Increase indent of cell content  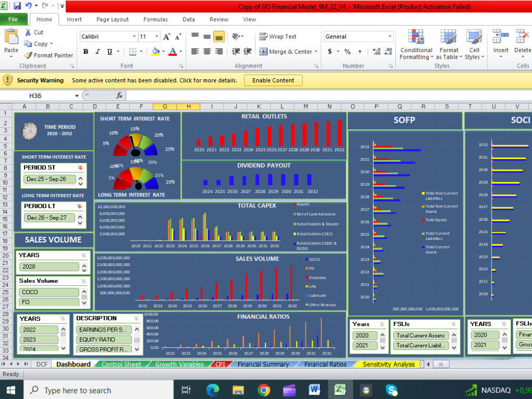248,52
